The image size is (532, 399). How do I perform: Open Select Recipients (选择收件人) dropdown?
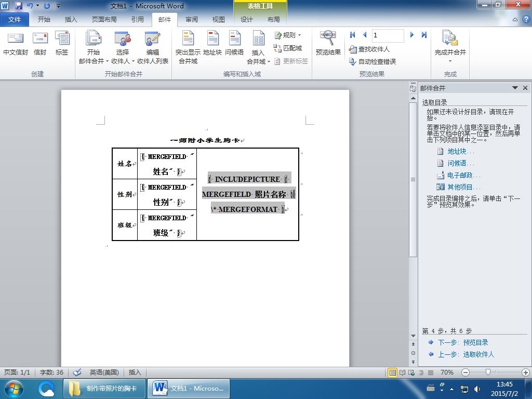pos(123,47)
